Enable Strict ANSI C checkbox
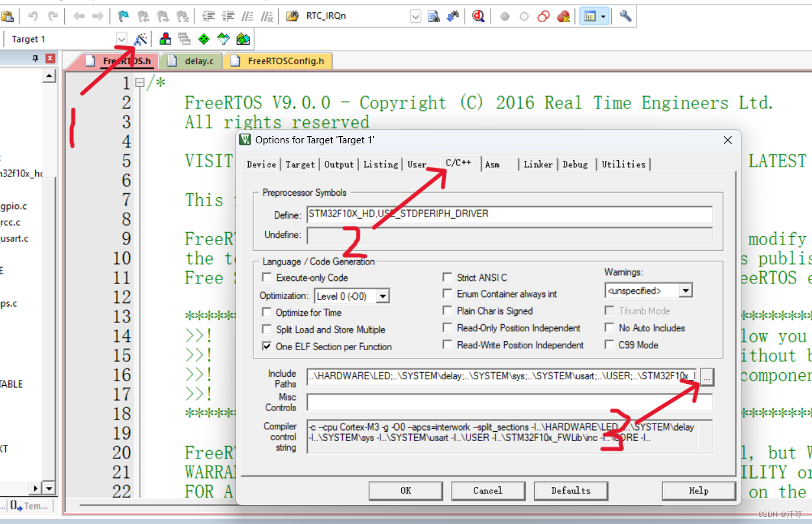Viewport: 812px width, 524px height. [x=447, y=277]
